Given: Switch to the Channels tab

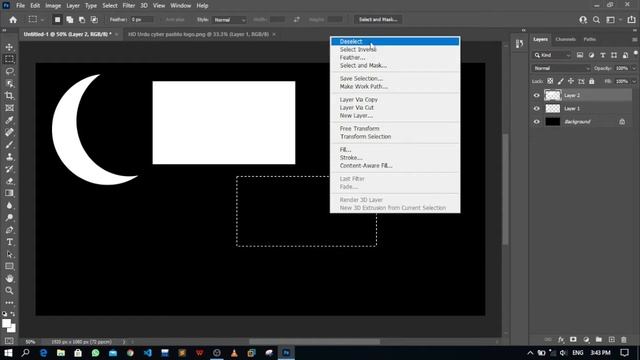Looking at the screenshot, I should 565,39.
